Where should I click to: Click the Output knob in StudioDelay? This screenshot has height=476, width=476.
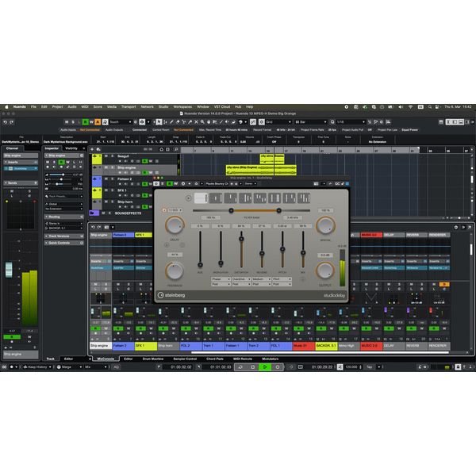[325, 271]
